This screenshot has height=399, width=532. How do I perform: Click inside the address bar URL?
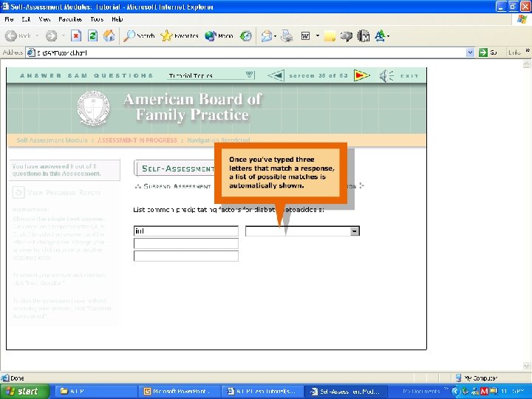(x=245, y=52)
